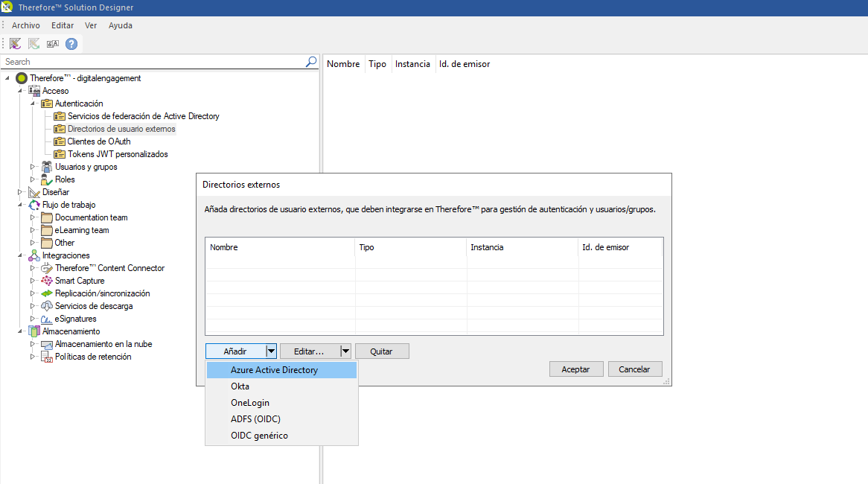The image size is (868, 484).
Task: Click main pane Nombre column header
Action: tap(343, 64)
